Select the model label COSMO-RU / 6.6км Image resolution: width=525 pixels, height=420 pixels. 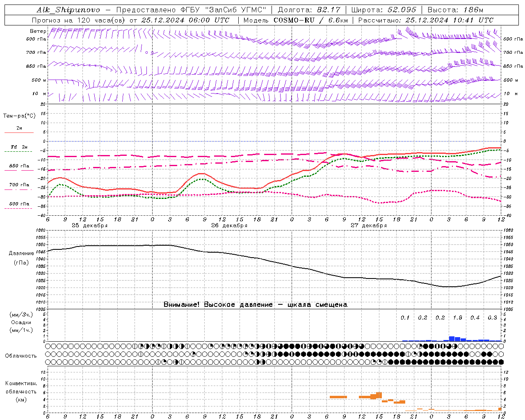tap(310, 20)
